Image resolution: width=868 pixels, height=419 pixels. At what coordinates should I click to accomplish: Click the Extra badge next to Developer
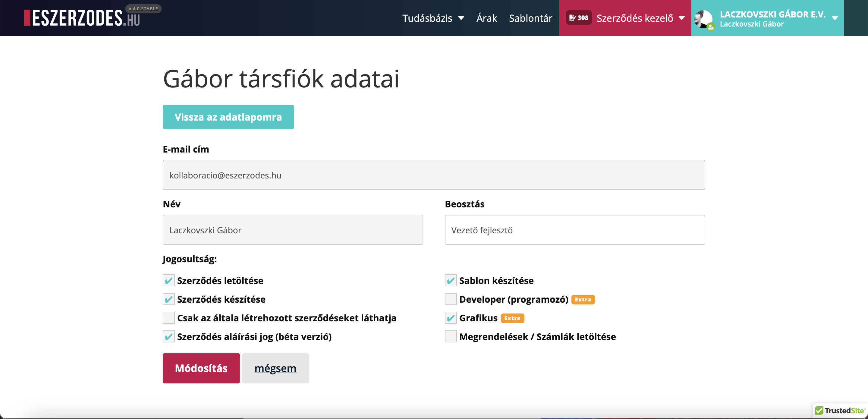583,299
